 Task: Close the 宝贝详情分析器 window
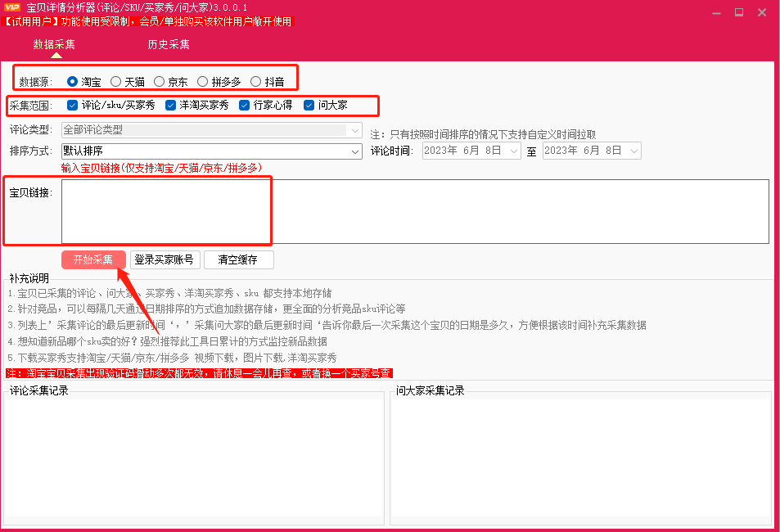point(762,12)
